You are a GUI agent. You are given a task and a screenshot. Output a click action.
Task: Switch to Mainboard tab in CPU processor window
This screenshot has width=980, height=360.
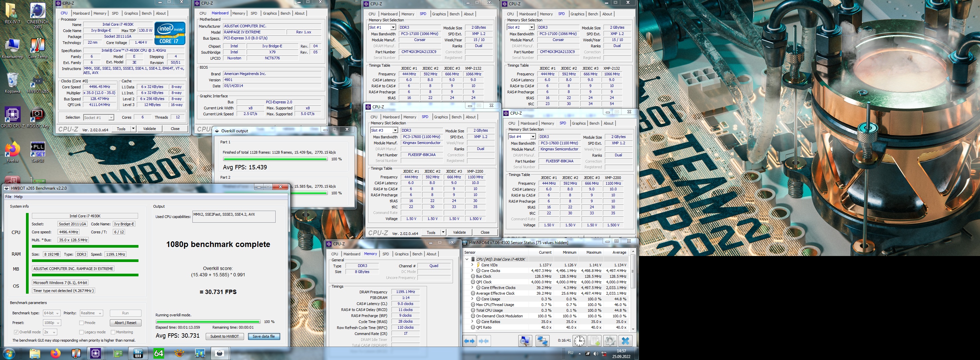82,13
